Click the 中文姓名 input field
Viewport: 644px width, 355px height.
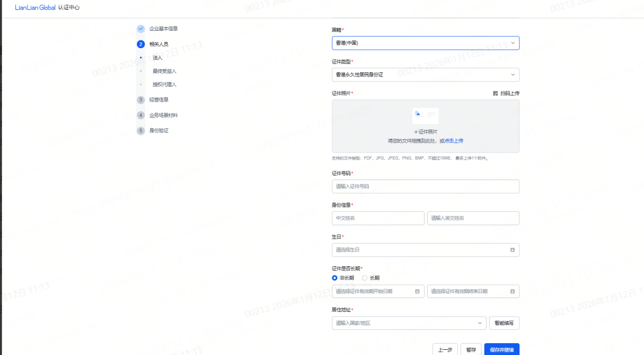coord(378,218)
